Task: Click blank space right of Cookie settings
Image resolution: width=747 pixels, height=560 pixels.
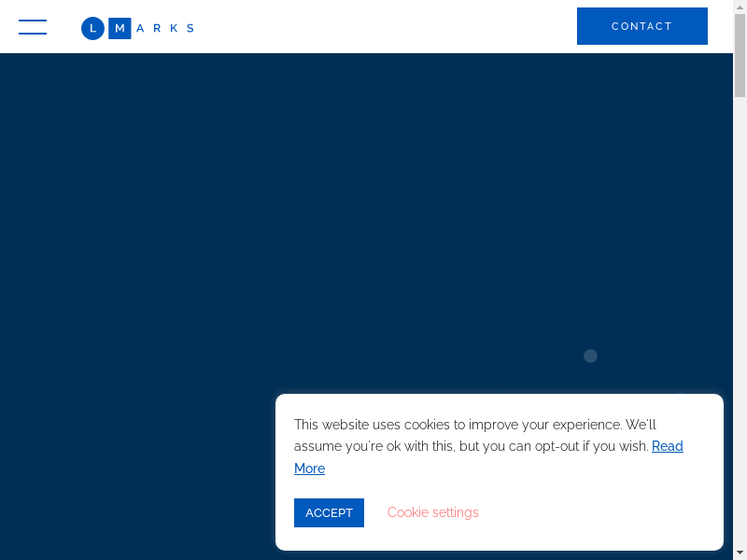Action: pyautogui.click(x=598, y=512)
